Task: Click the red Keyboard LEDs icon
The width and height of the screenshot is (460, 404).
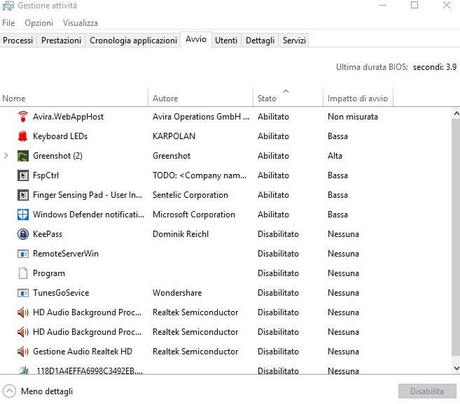Action: pos(23,136)
